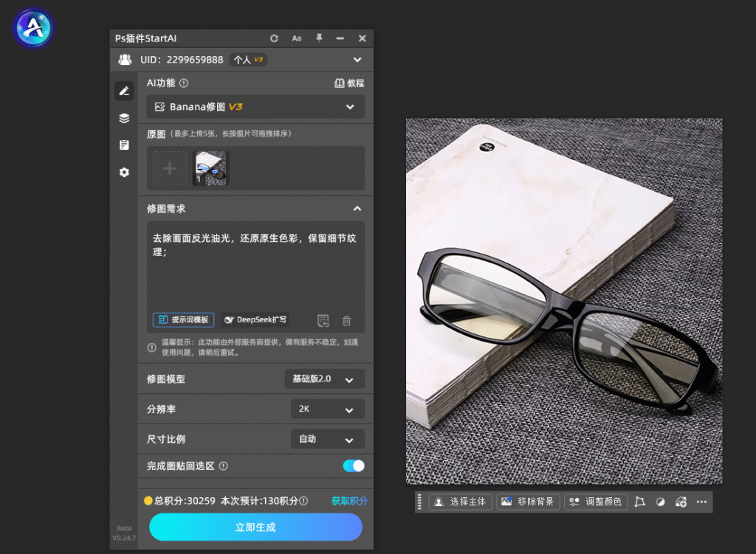Open the 修图模型 基础版2.0 dropdown
Viewport: 756px width, 554px height.
[325, 379]
